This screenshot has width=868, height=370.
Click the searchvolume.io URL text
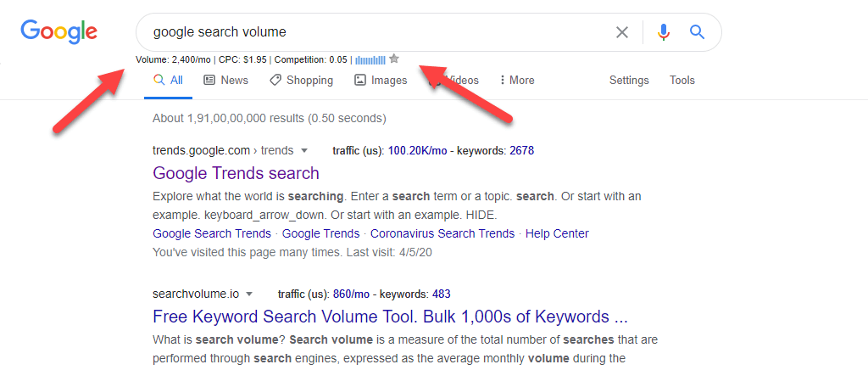pos(196,294)
